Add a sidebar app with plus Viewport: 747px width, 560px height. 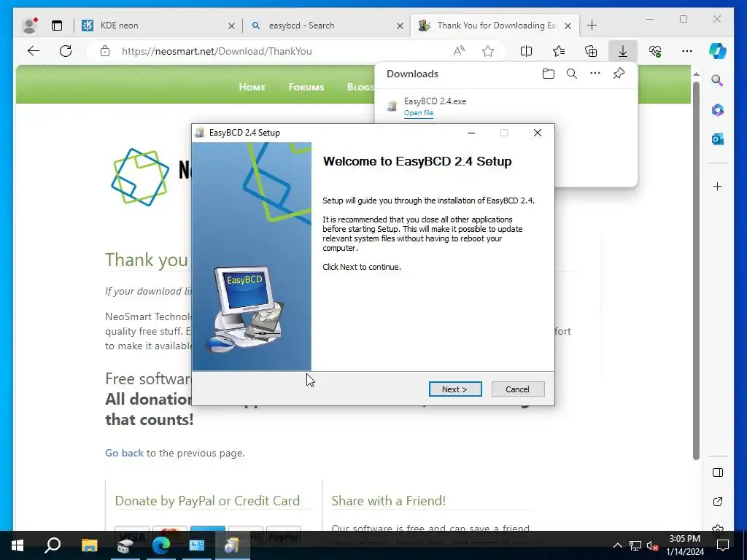(718, 186)
